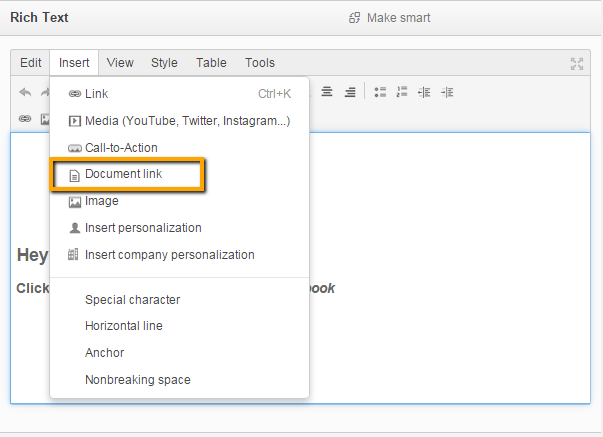The height and width of the screenshot is (437, 603).
Task: Click the increase indent icon
Action: pos(447,92)
